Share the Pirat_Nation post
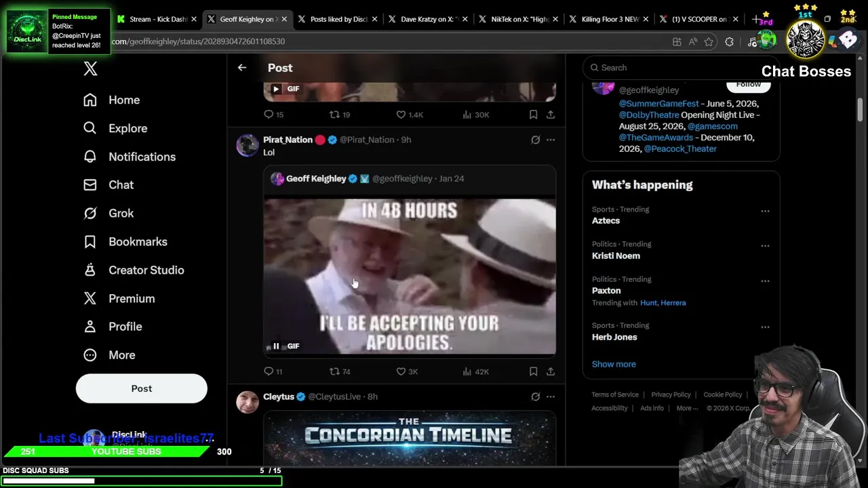This screenshot has width=868, height=488. (x=551, y=371)
